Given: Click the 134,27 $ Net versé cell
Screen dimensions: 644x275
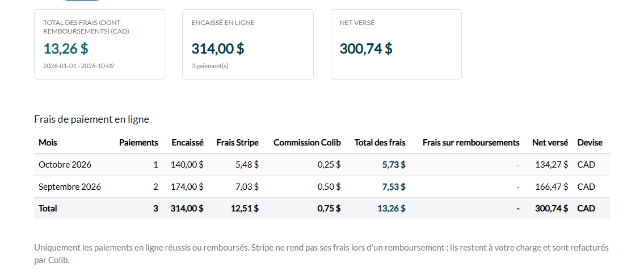Looking at the screenshot, I should click(552, 165).
